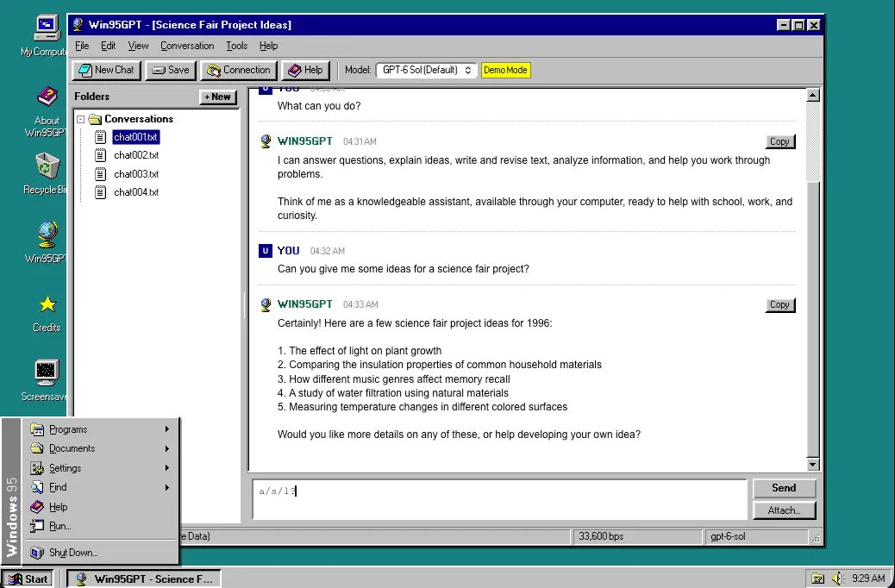Select chat001.txt in the folder list

136,137
